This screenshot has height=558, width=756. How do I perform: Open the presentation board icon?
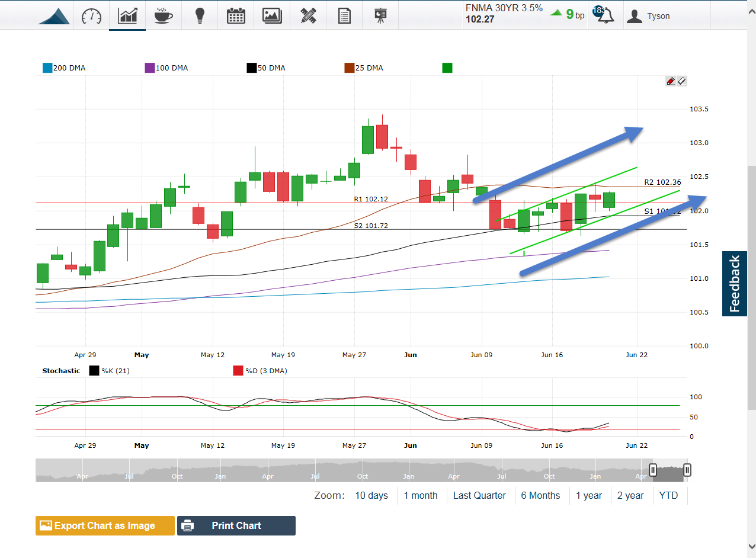(x=380, y=15)
